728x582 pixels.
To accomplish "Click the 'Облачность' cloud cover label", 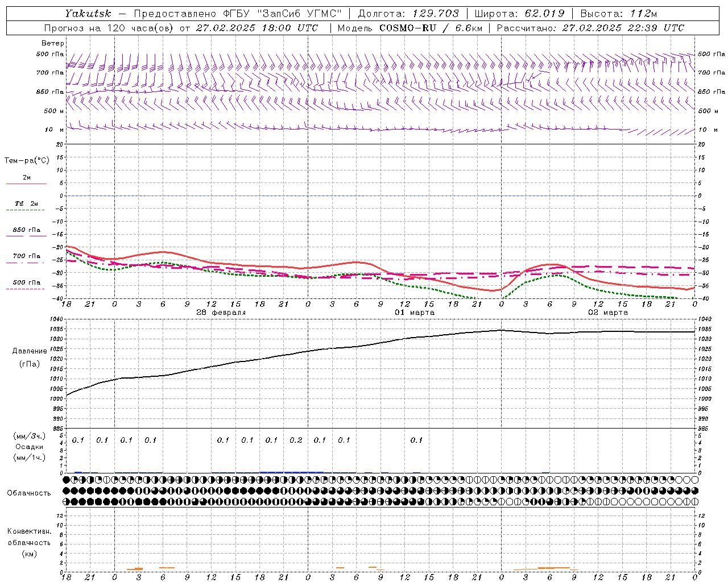I will pyautogui.click(x=28, y=493).
